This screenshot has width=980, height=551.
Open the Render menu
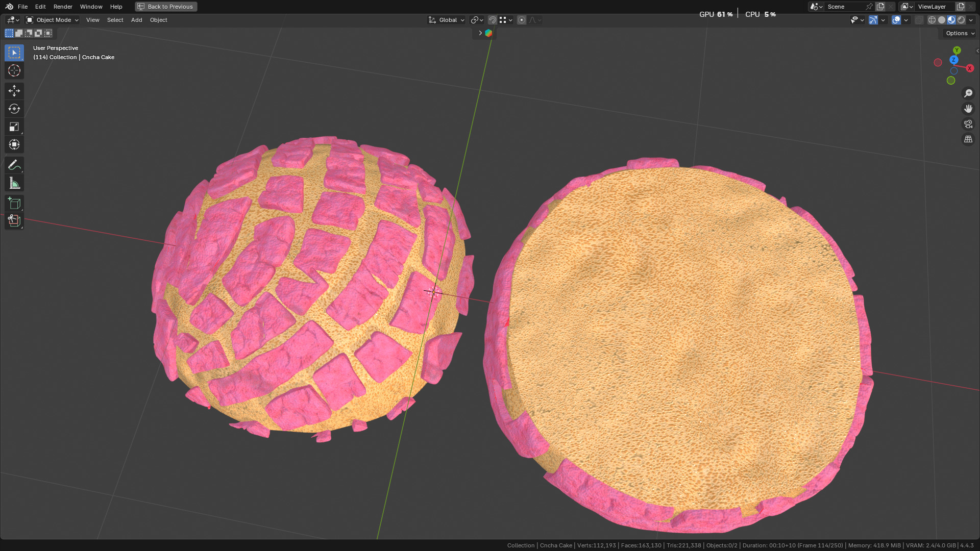pos(63,7)
